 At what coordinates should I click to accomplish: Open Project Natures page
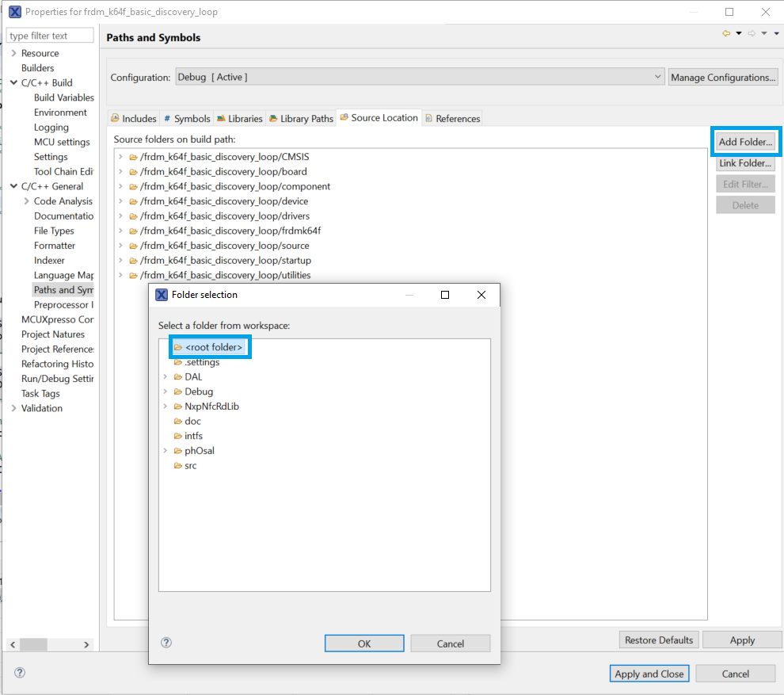click(x=53, y=334)
